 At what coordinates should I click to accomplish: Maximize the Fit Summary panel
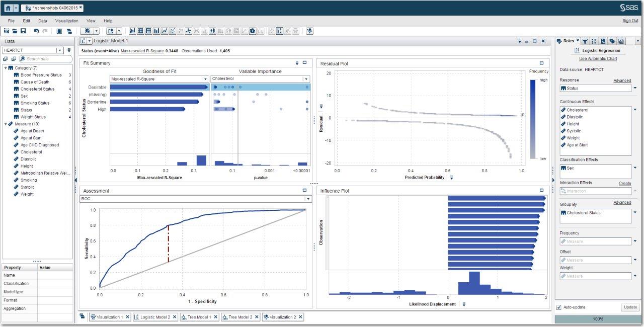pos(304,63)
